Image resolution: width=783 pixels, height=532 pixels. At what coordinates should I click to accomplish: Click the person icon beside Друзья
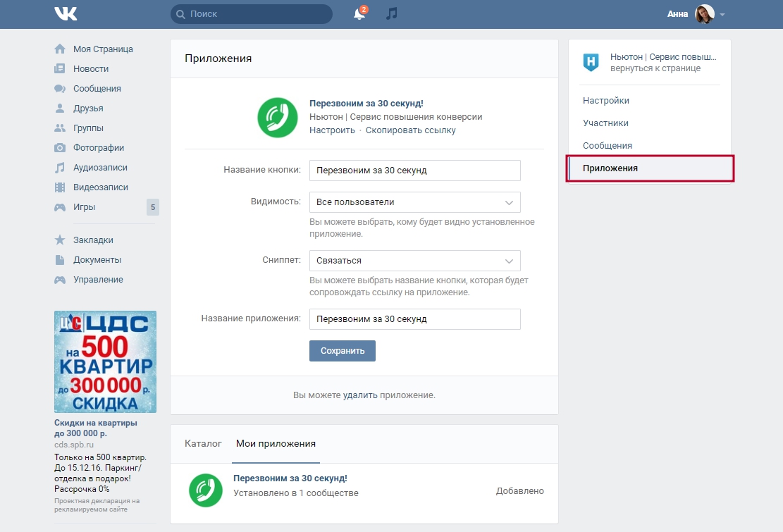(x=60, y=109)
